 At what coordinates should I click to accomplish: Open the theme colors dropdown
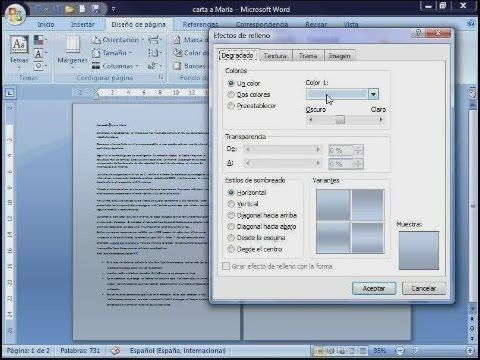pos(40,41)
